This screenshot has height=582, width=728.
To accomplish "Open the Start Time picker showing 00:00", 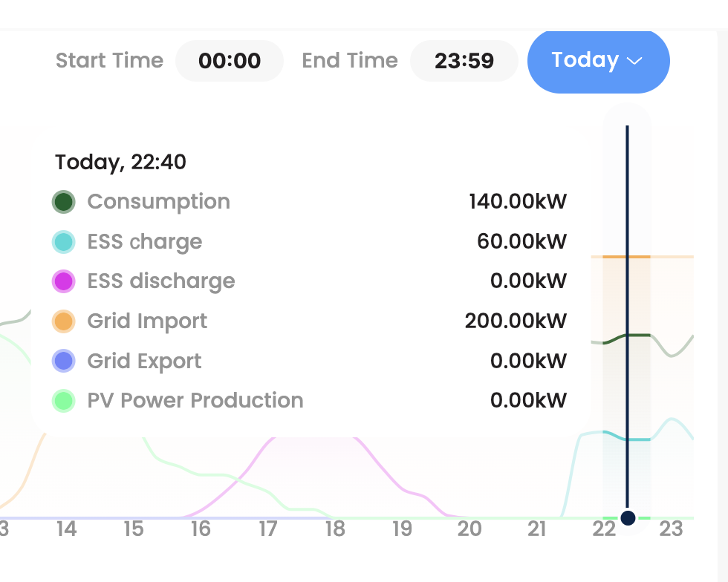I will point(230,61).
